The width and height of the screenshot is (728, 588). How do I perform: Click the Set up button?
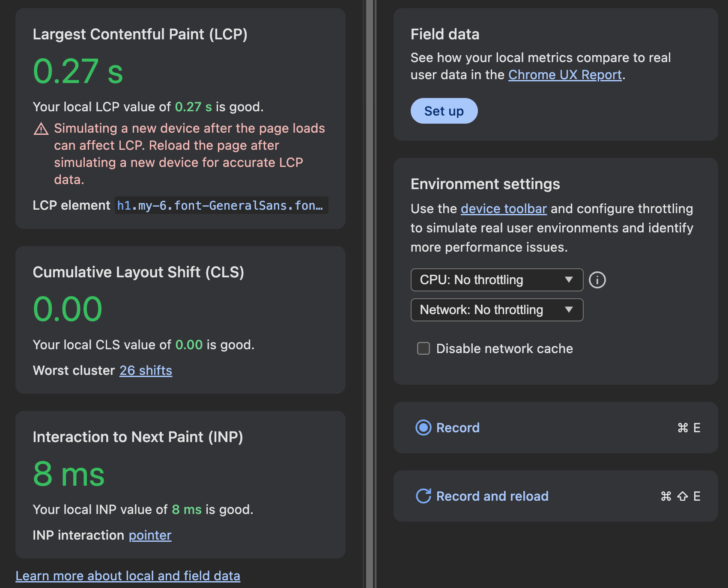tap(444, 111)
